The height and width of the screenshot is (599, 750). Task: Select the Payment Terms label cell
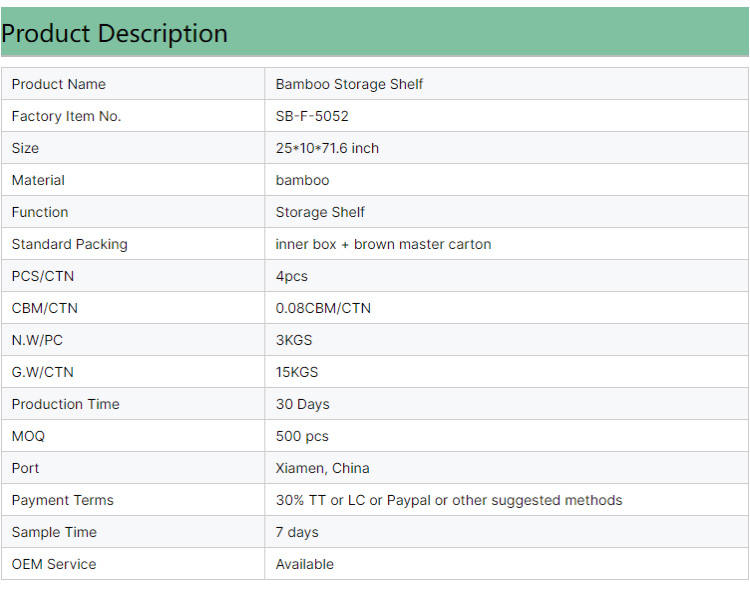click(133, 500)
